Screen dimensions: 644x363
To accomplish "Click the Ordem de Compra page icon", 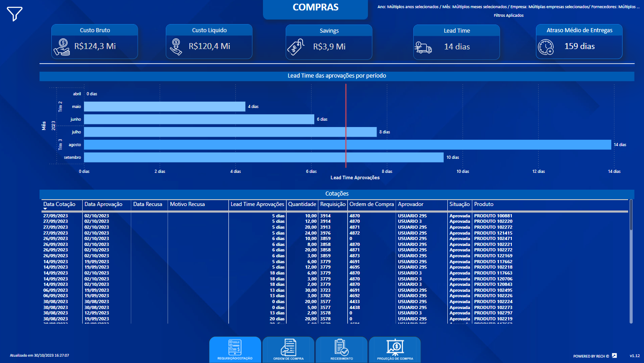I will click(x=288, y=347).
